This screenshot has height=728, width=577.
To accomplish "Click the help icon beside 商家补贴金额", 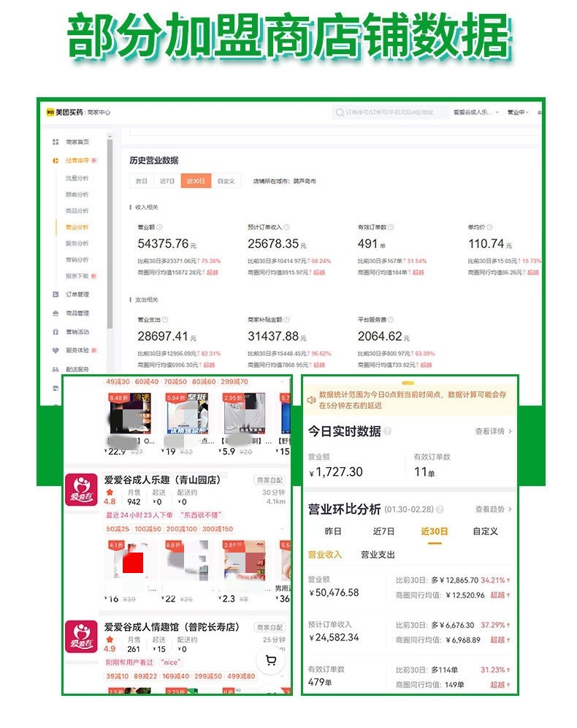I will click(286, 319).
